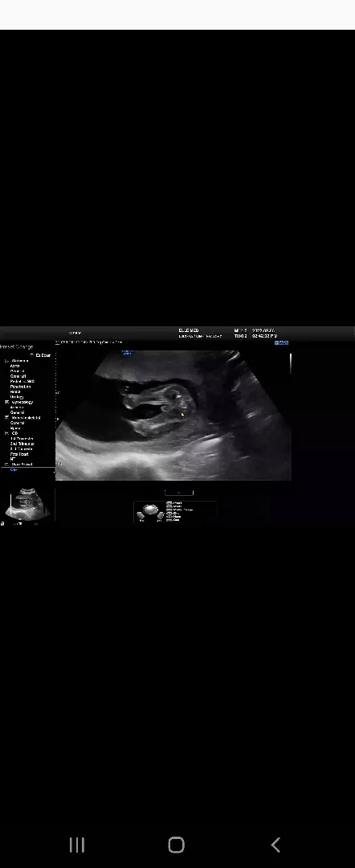Collapse the Abdomen preset group
Image resolution: width=355 pixels, height=868 pixels.
(x=6, y=361)
